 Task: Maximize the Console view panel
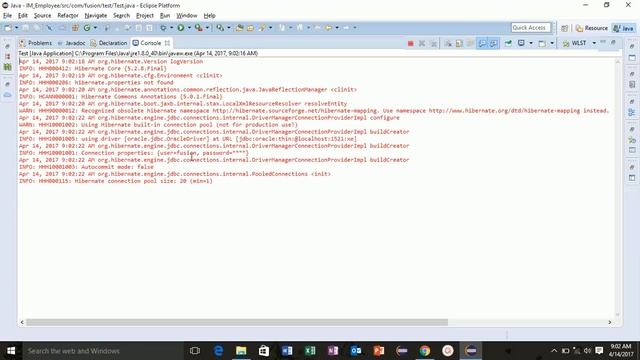(613, 42)
